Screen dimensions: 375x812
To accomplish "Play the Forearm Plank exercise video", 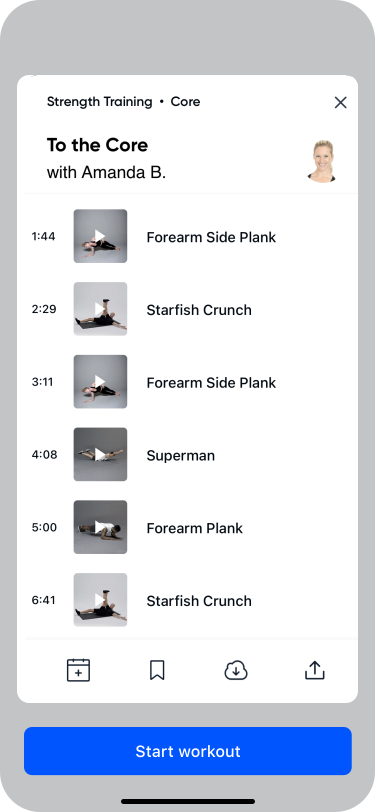I will tap(100, 527).
